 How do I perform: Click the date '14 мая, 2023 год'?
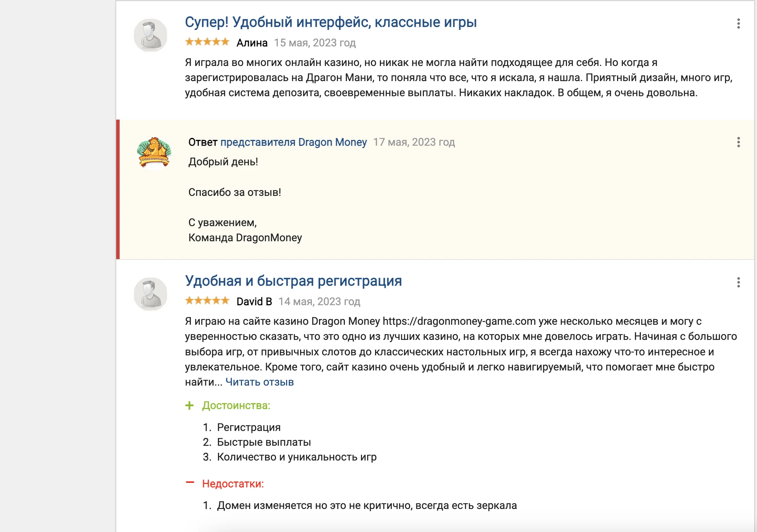(x=319, y=301)
